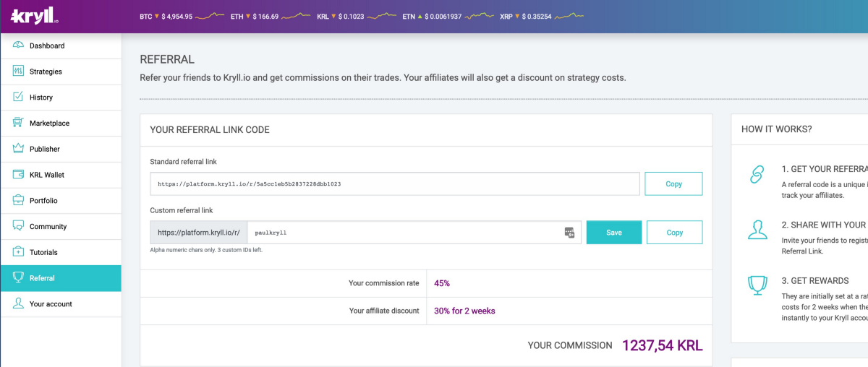Open the History page
868x367 pixels.
pyautogui.click(x=61, y=97)
